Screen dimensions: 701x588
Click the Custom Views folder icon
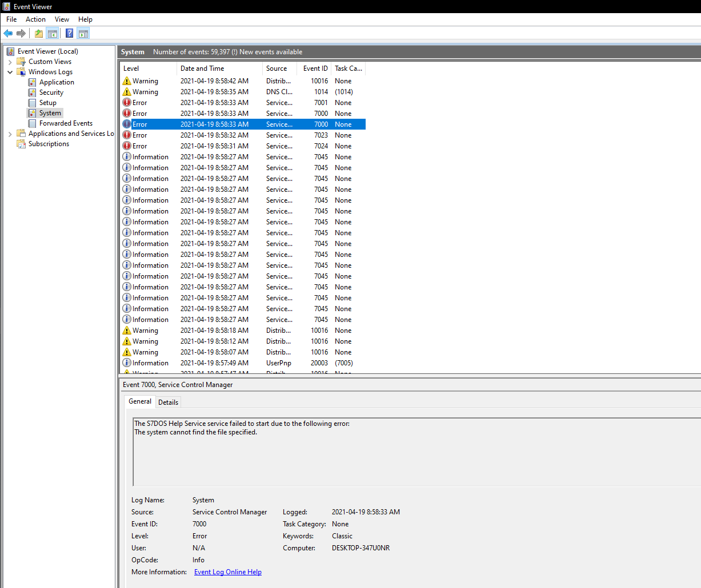pos(21,62)
